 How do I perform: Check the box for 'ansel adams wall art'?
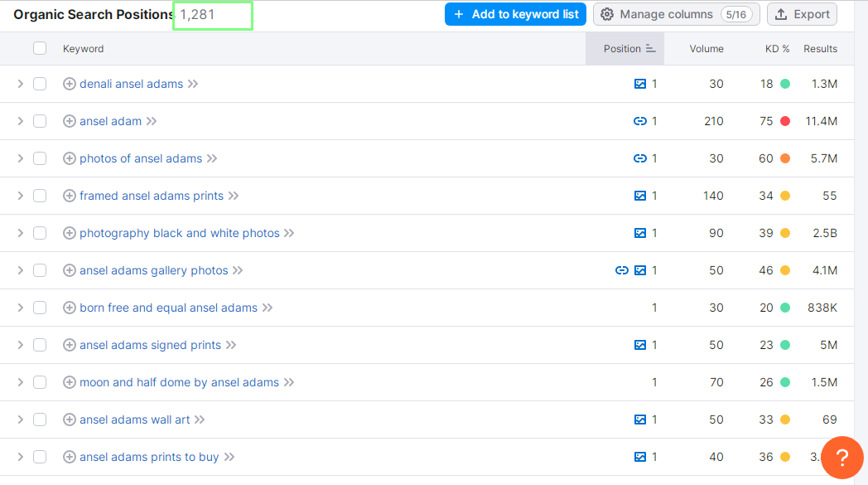[40, 420]
